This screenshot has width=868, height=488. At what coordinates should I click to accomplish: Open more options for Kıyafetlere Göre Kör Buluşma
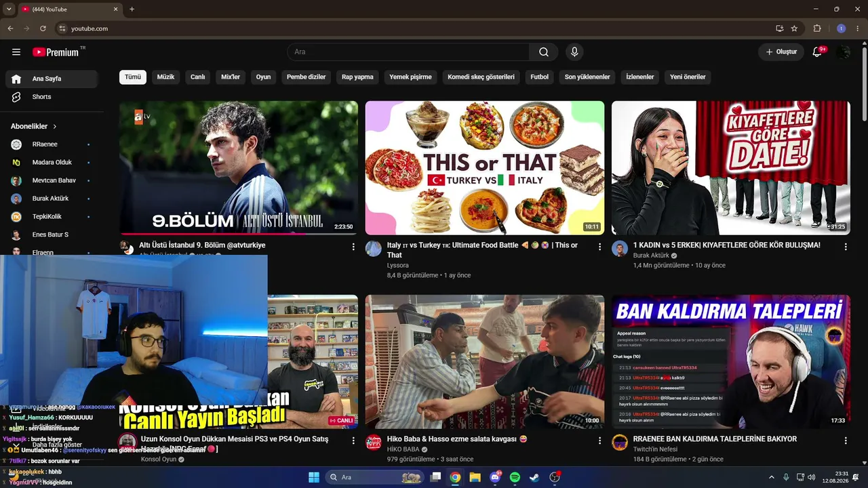(x=846, y=247)
